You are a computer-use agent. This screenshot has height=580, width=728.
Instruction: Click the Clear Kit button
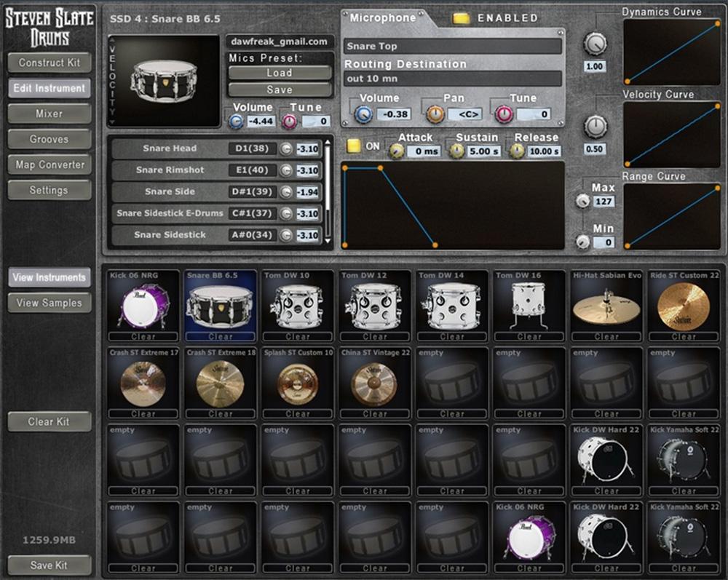click(50, 422)
